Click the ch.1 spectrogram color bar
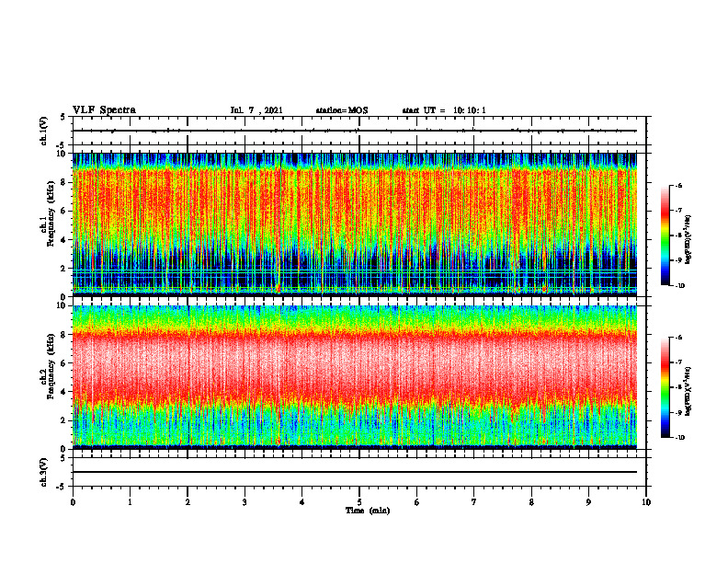728x563 pixels. pos(665,236)
